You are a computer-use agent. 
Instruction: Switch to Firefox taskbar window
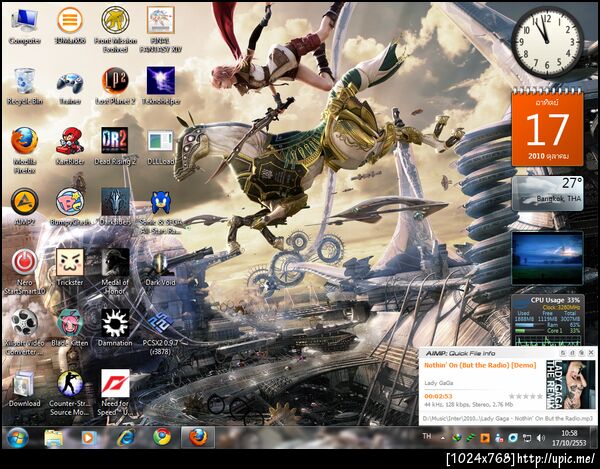point(198,437)
